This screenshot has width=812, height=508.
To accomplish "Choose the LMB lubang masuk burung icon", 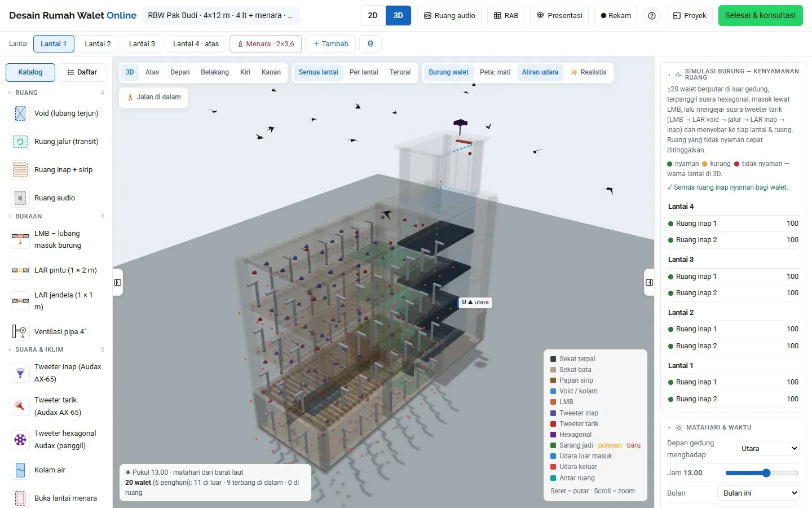I will click(20, 239).
